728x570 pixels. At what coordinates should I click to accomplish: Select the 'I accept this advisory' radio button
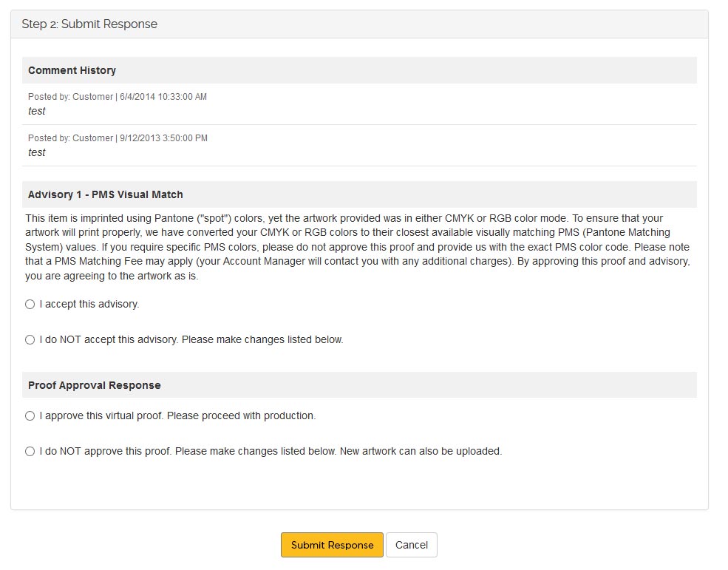point(30,305)
